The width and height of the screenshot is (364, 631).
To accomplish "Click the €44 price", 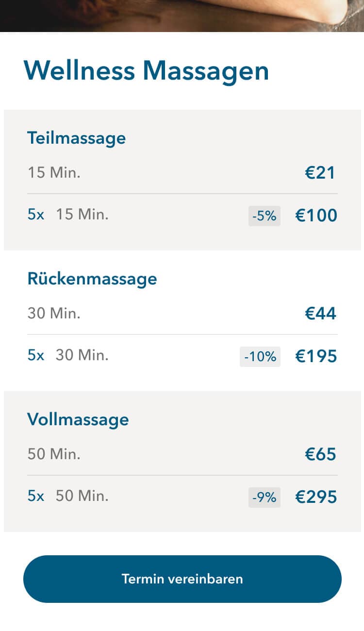I will pyautogui.click(x=320, y=314).
